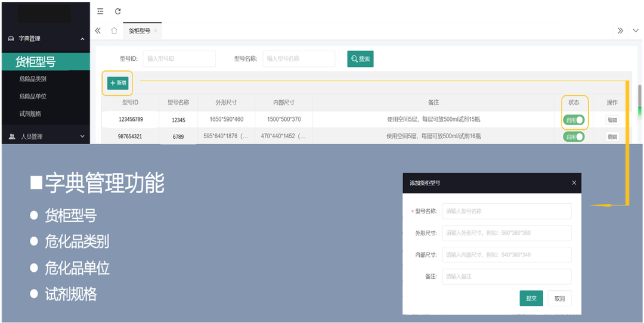Click the 搜索 button

pyautogui.click(x=360, y=58)
